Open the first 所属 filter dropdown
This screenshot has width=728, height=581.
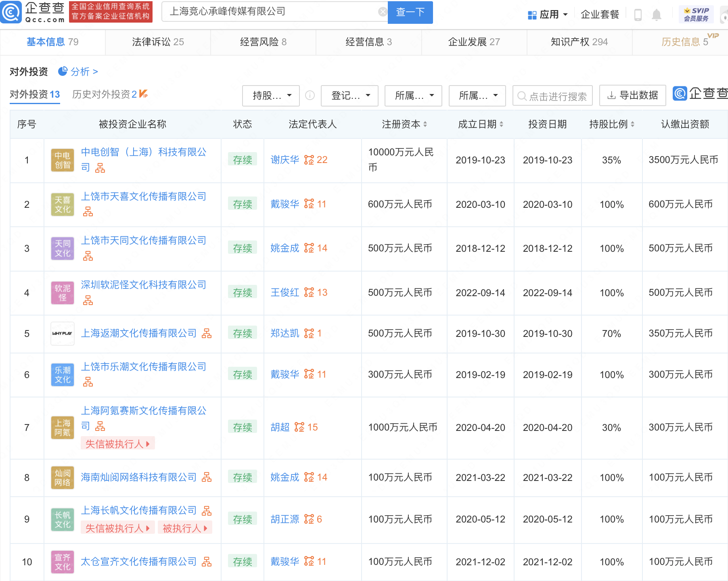[x=413, y=96]
